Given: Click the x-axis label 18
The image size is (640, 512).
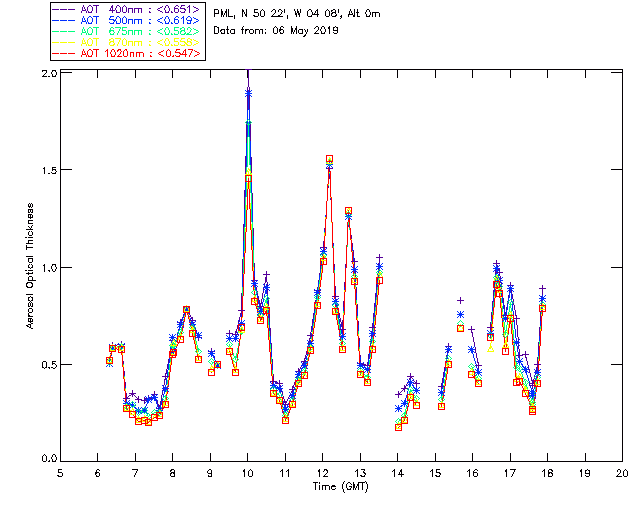Looking at the screenshot, I should coord(547,473).
